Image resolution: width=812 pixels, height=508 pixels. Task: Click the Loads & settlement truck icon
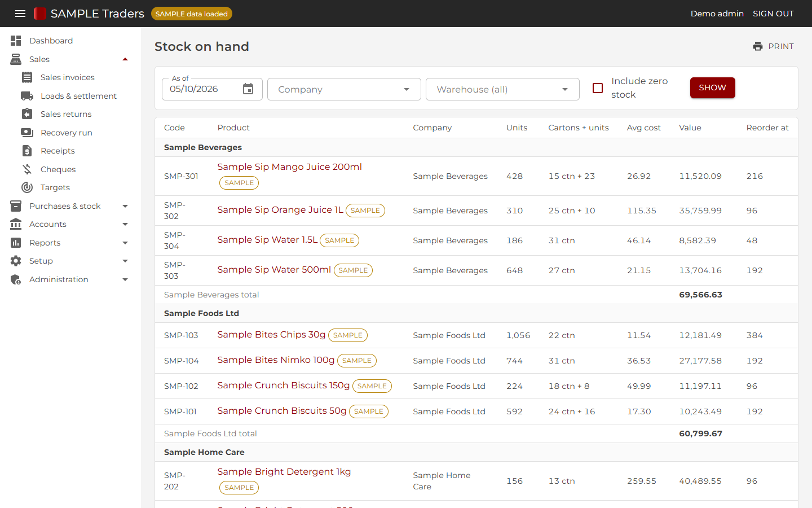click(x=27, y=96)
